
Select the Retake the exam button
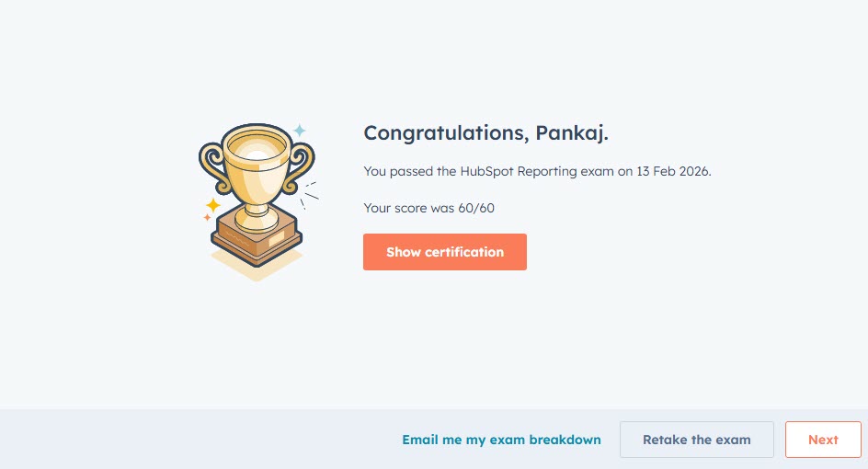pyautogui.click(x=696, y=440)
